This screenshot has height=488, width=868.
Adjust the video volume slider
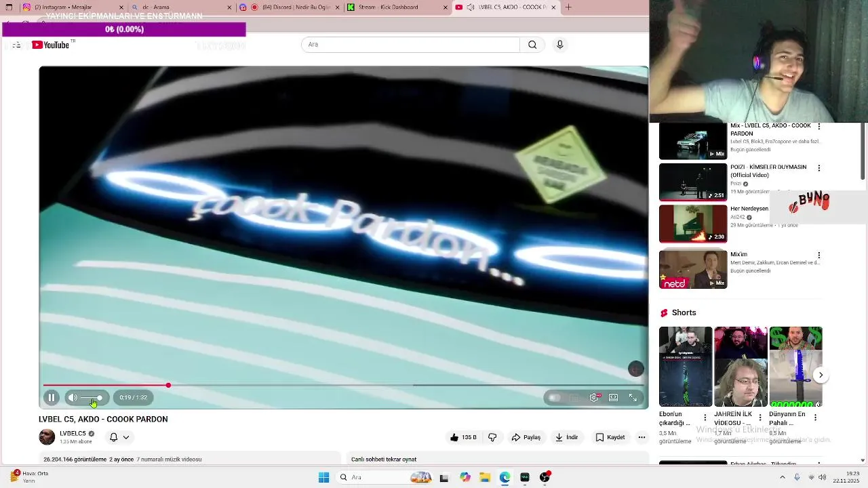coord(92,398)
